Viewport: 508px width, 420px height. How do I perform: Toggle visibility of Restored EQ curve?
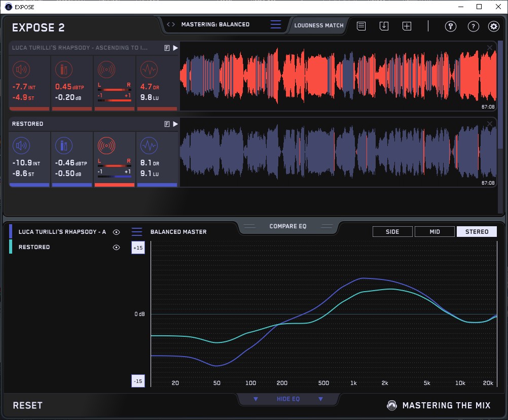(x=116, y=247)
